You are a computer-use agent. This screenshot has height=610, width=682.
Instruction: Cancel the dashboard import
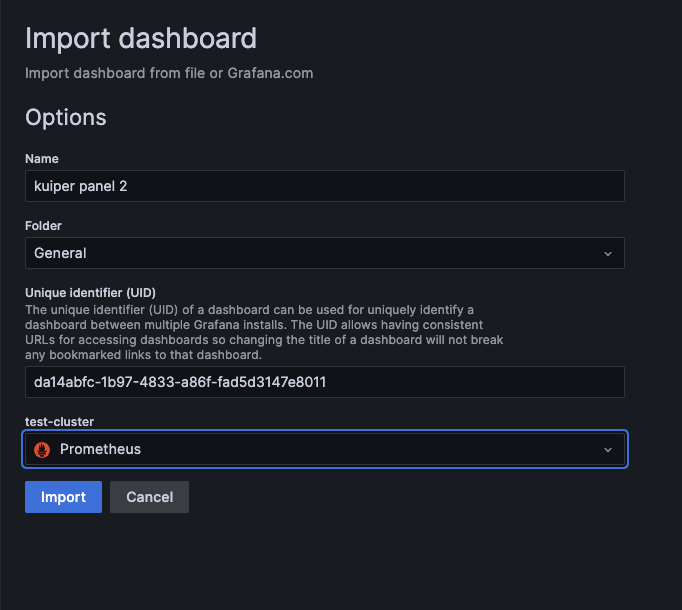(149, 497)
